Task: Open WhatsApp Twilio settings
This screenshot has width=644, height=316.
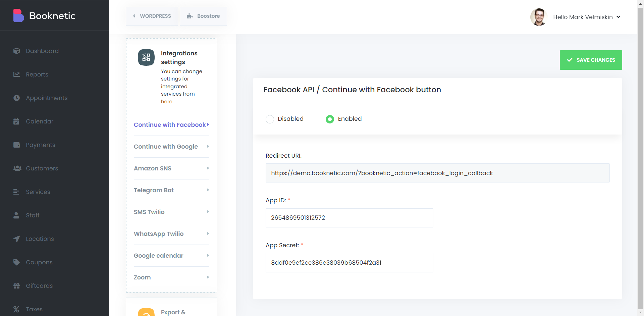Action: pos(171,234)
